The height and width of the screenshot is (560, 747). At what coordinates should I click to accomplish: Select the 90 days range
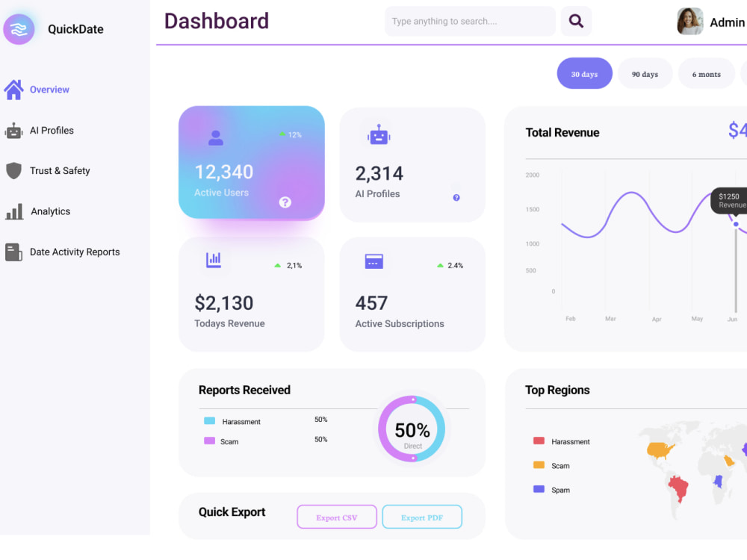[645, 73]
